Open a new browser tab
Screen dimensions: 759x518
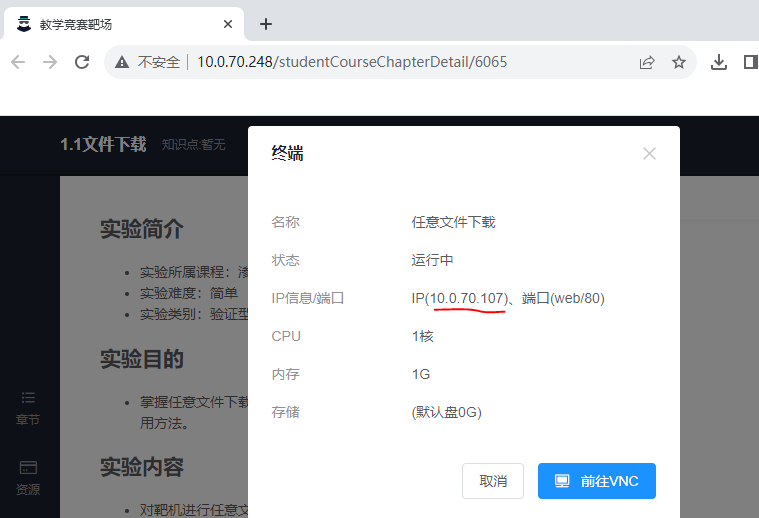point(266,24)
